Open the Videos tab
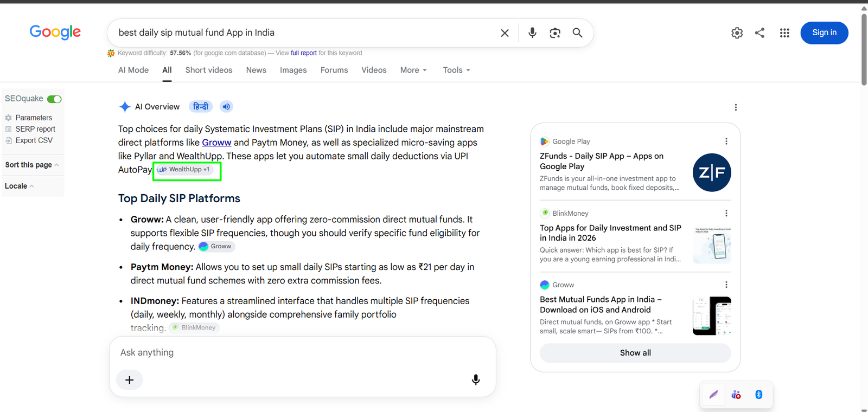This screenshot has width=868, height=412. click(x=374, y=70)
